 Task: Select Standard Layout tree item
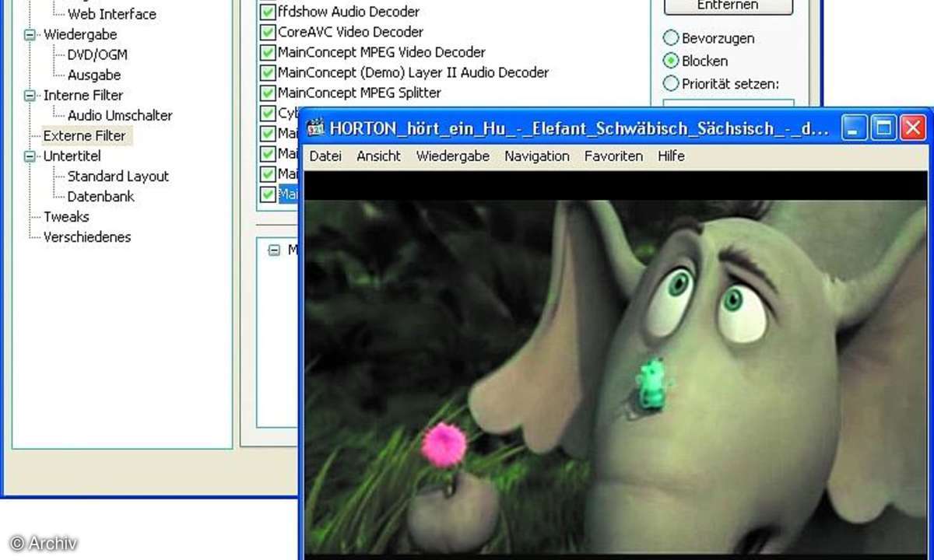point(118,176)
